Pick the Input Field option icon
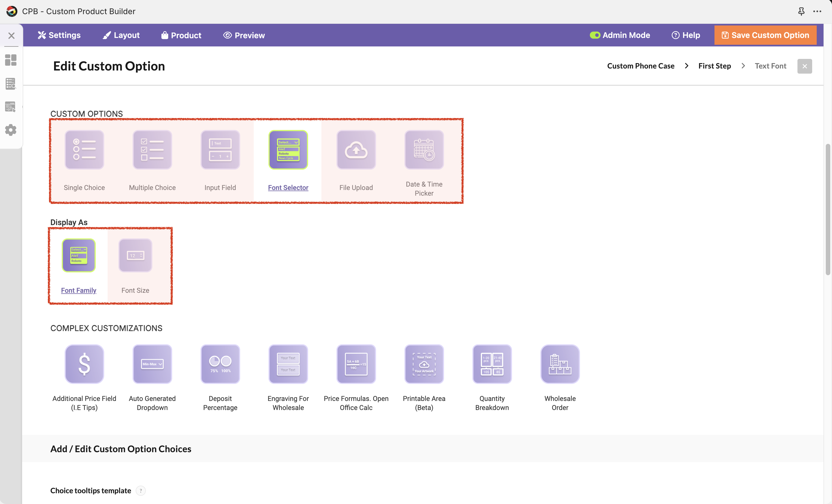This screenshot has width=832, height=504. click(220, 150)
